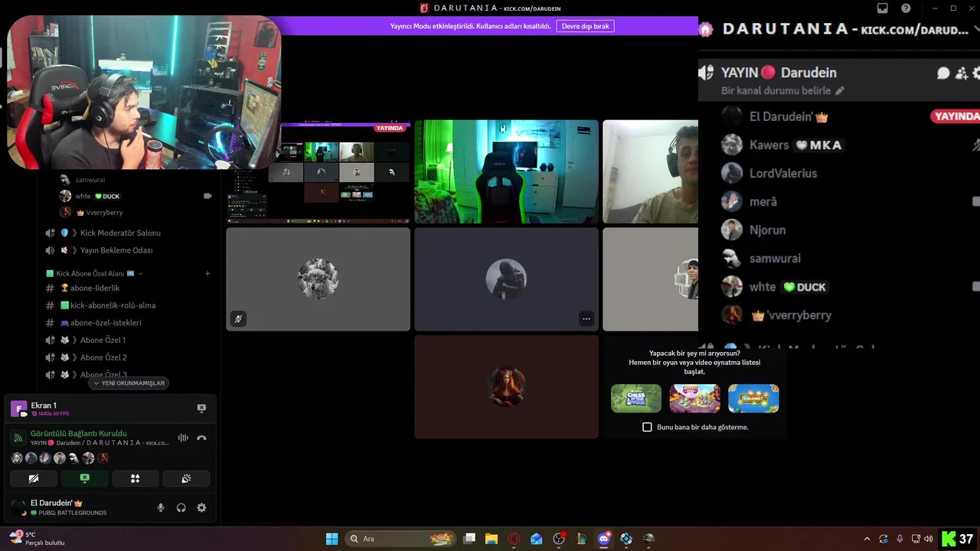Toggle green screen share button
The width and height of the screenshot is (980, 551).
tap(84, 478)
